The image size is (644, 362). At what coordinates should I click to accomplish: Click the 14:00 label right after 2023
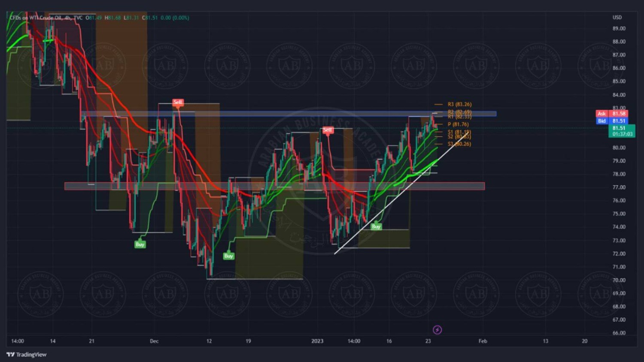pyautogui.click(x=354, y=341)
